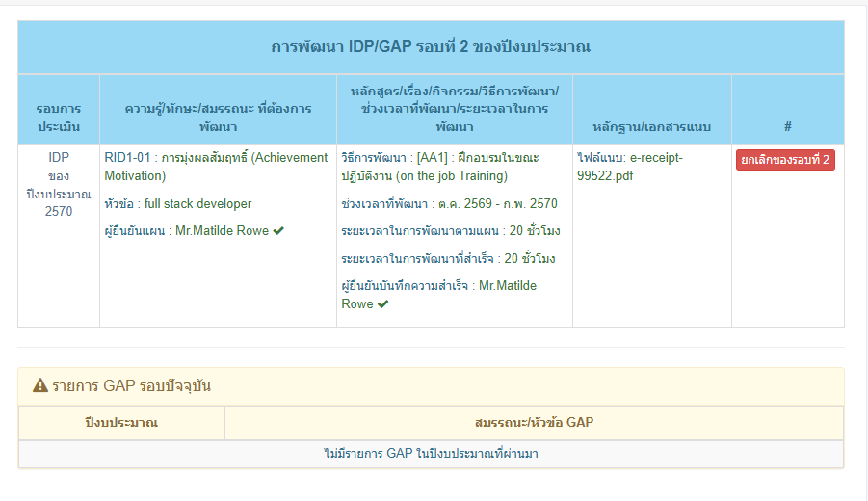Click the หัวข้อ : full stack developer line

point(177,203)
